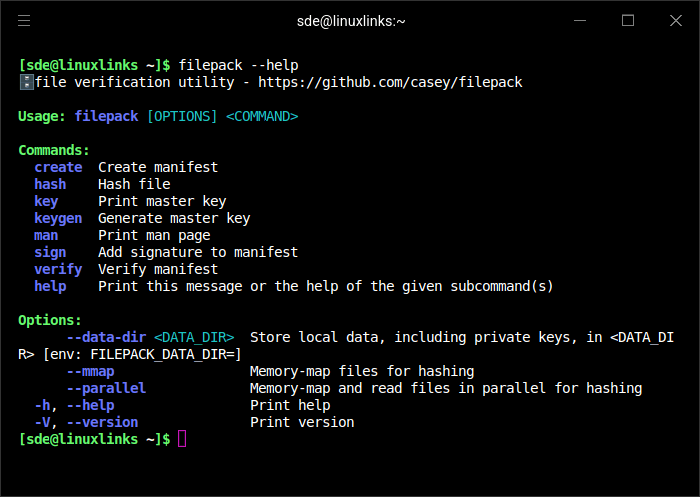Click the 'Verify manifest' description
700x497 pixels.
[158, 269]
